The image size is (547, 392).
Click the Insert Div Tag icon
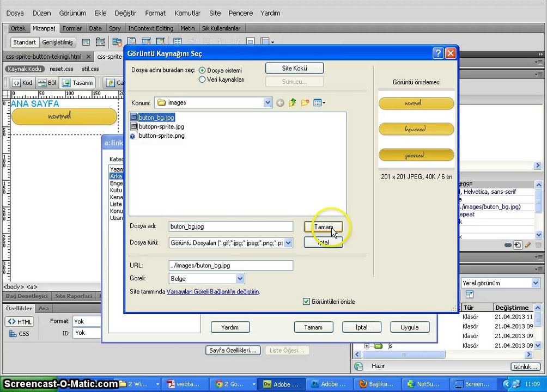(x=86, y=42)
